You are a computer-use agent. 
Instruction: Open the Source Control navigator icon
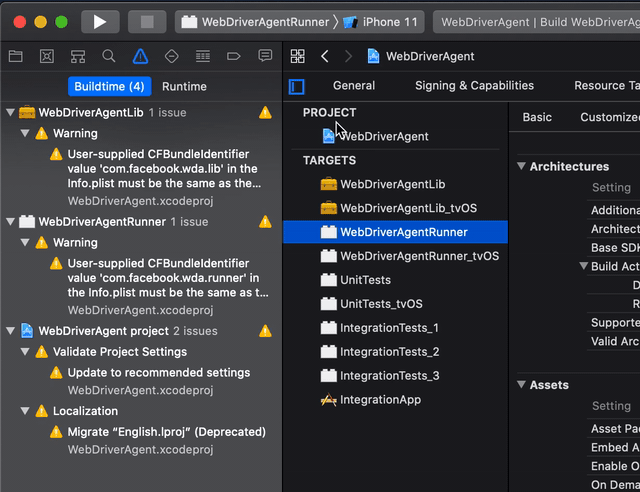pos(47,56)
